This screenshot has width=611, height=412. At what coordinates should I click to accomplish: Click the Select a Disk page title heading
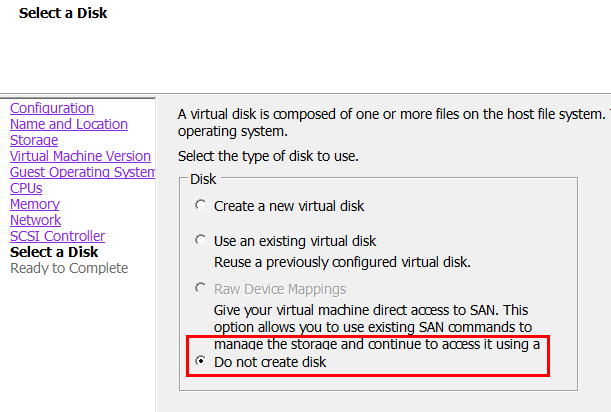point(63,14)
